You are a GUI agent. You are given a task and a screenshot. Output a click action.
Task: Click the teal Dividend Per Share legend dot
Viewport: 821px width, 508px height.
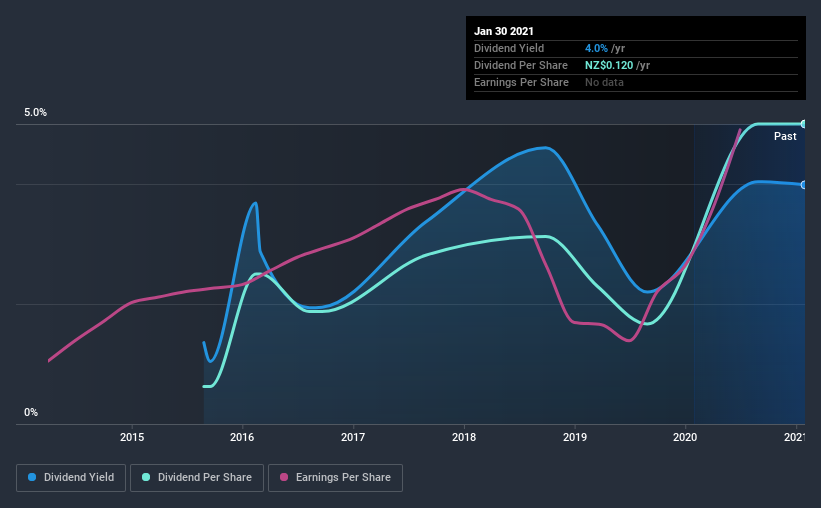click(x=146, y=477)
